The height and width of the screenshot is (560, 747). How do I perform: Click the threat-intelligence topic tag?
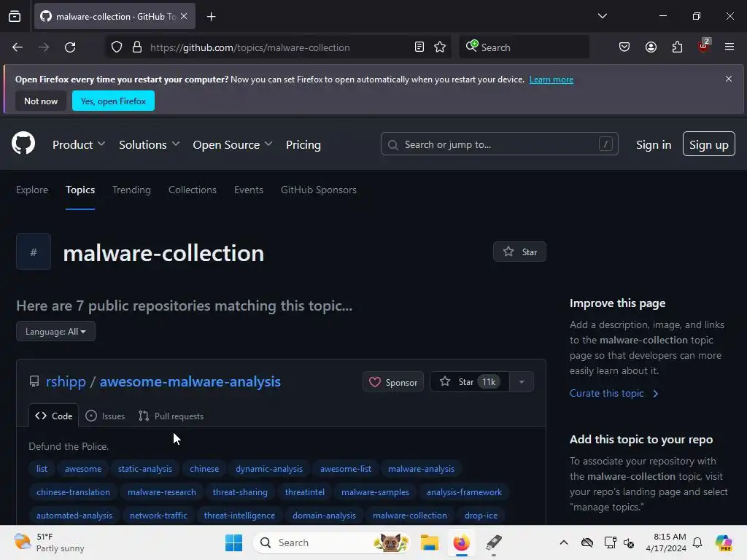point(239,516)
